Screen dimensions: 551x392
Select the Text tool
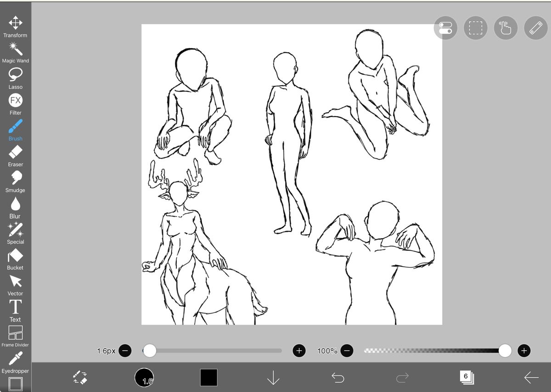[15, 311]
